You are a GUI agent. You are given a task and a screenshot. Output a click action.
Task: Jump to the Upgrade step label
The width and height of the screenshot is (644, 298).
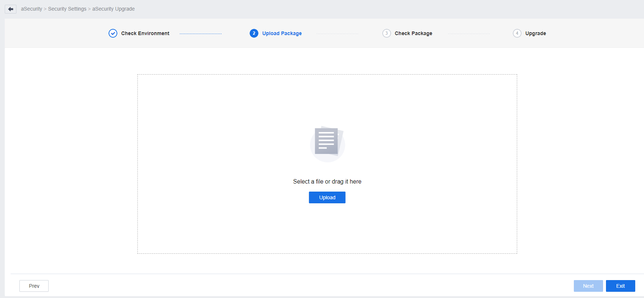535,33
